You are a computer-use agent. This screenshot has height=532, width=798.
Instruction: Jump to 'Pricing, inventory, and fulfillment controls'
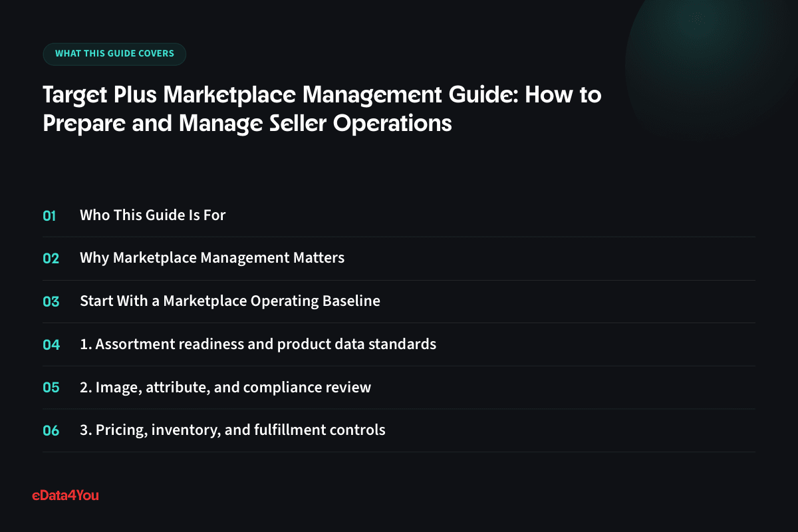pyautogui.click(x=233, y=430)
